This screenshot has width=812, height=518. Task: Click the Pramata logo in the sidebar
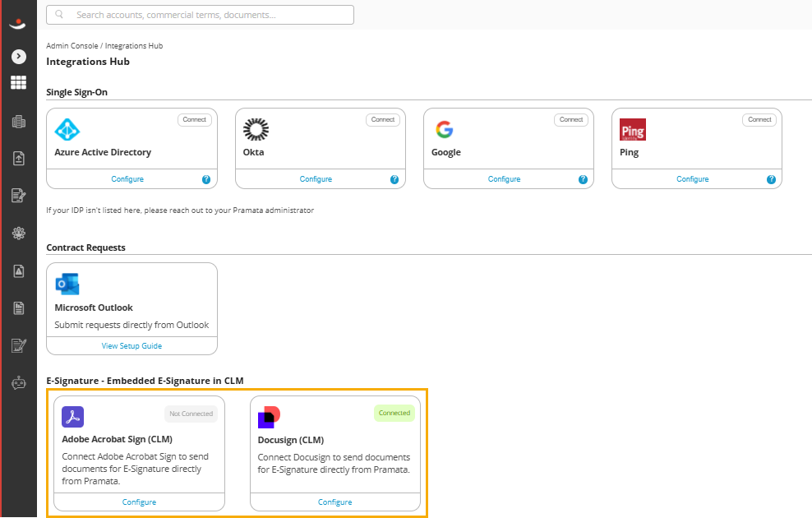click(x=18, y=23)
